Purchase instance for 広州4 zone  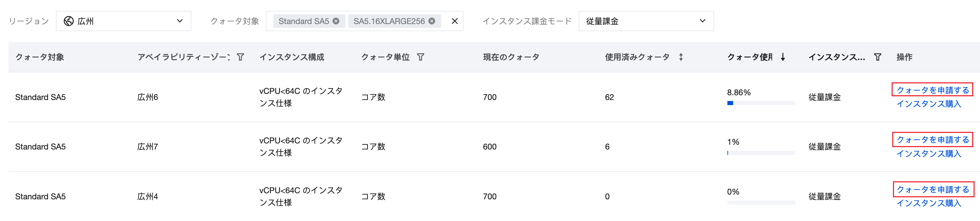929,203
